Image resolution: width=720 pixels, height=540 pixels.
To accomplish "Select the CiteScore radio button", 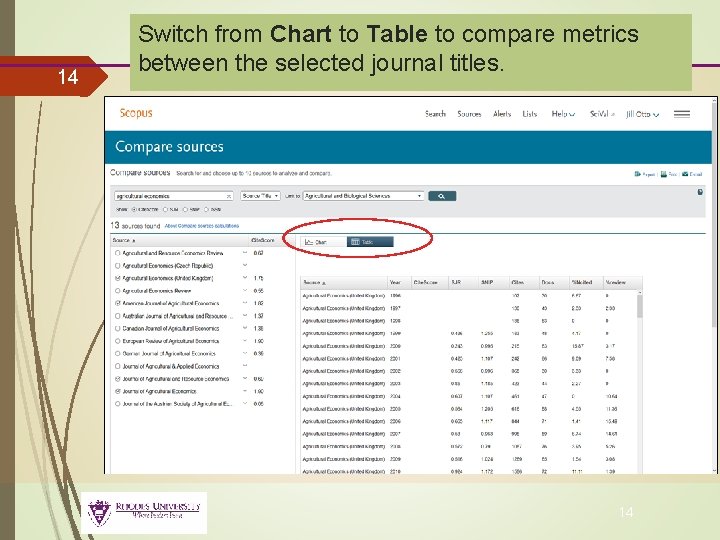I will click(134, 209).
